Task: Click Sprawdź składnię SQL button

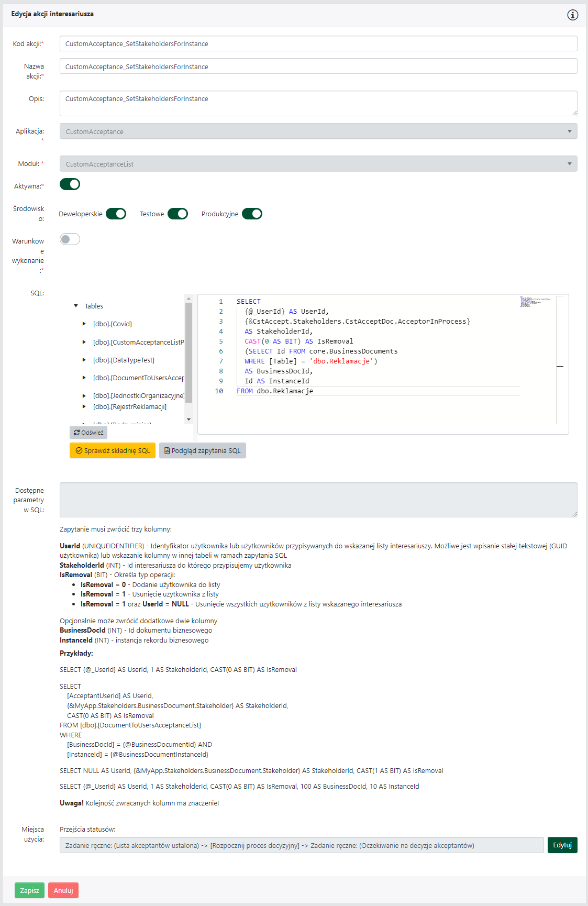Action: pos(113,450)
